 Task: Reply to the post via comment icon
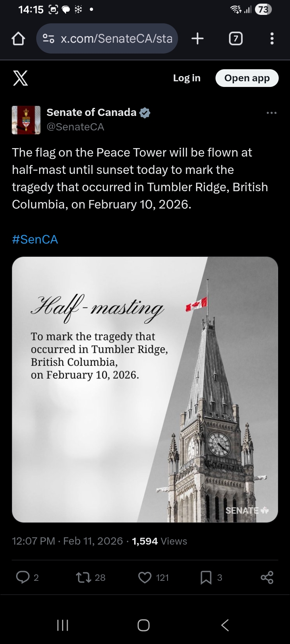click(23, 578)
